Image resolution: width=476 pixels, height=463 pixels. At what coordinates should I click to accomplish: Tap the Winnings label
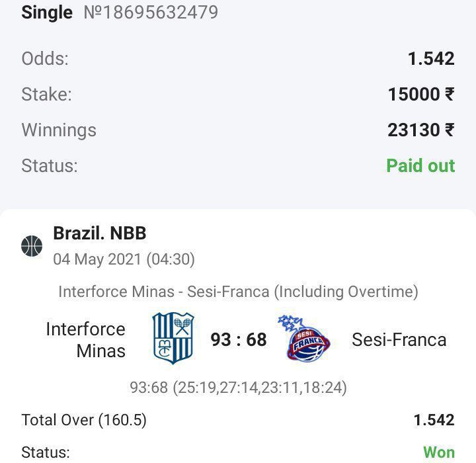click(x=59, y=130)
